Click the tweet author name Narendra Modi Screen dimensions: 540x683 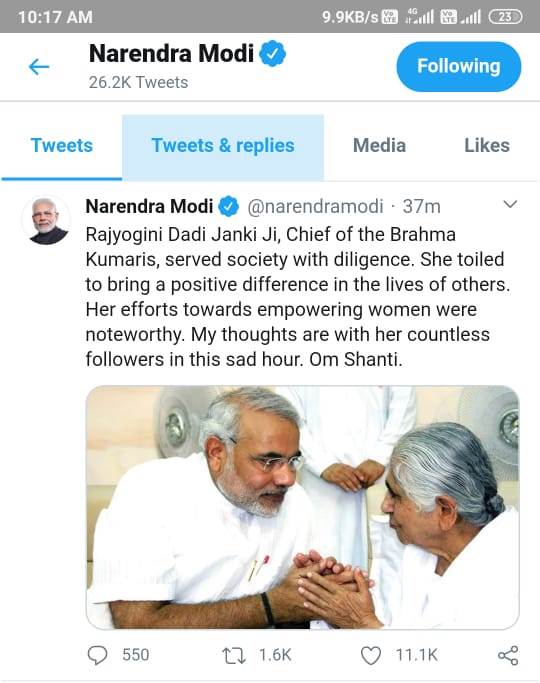click(149, 206)
